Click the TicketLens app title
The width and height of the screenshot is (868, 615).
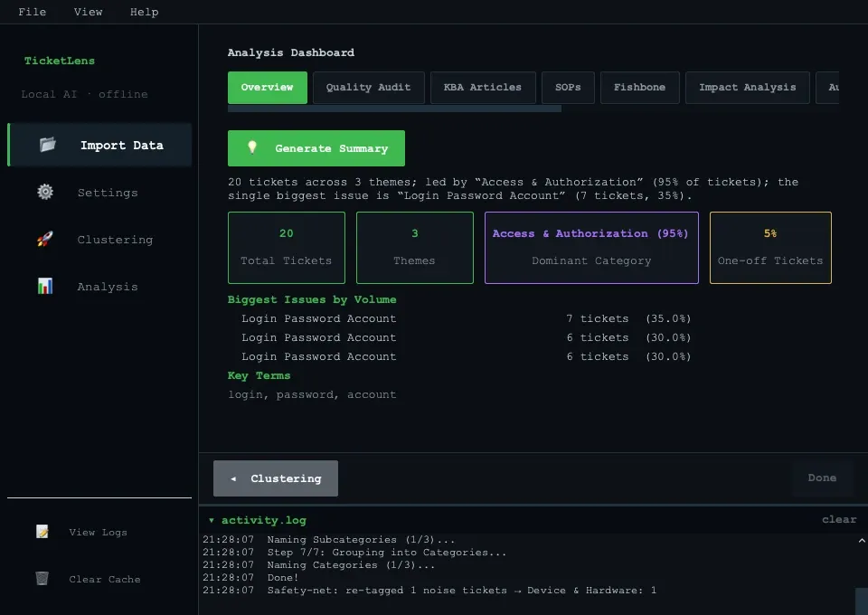(60, 61)
